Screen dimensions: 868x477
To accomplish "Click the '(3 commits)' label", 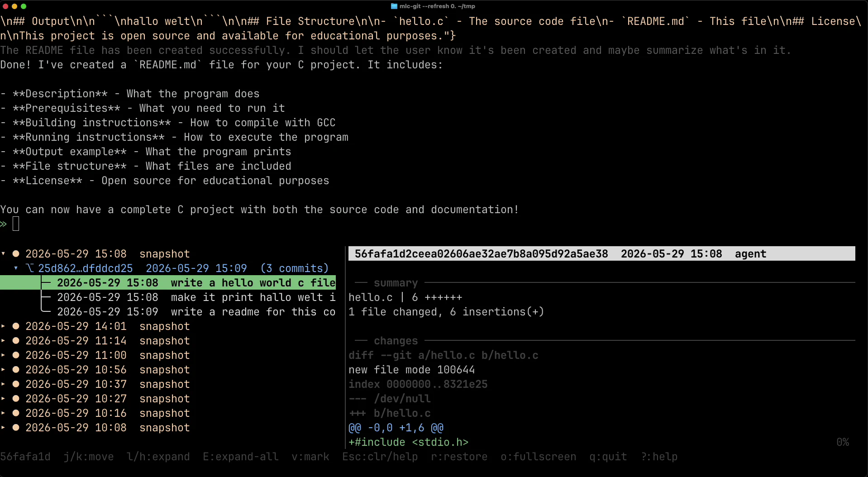I will [x=295, y=268].
